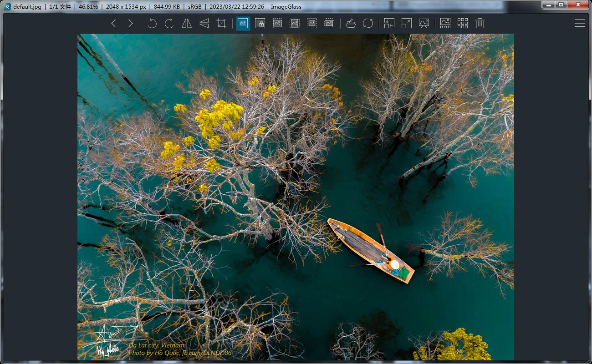Viewport: 592px width, 364px height.
Task: Maximize the ImageGlass window
Action: pyautogui.click(x=561, y=5)
